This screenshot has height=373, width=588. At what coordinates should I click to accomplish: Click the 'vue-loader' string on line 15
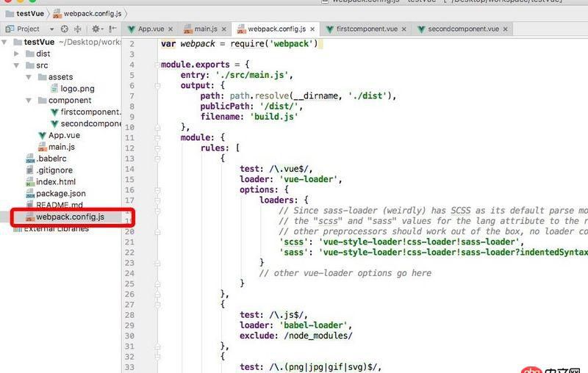coord(309,179)
